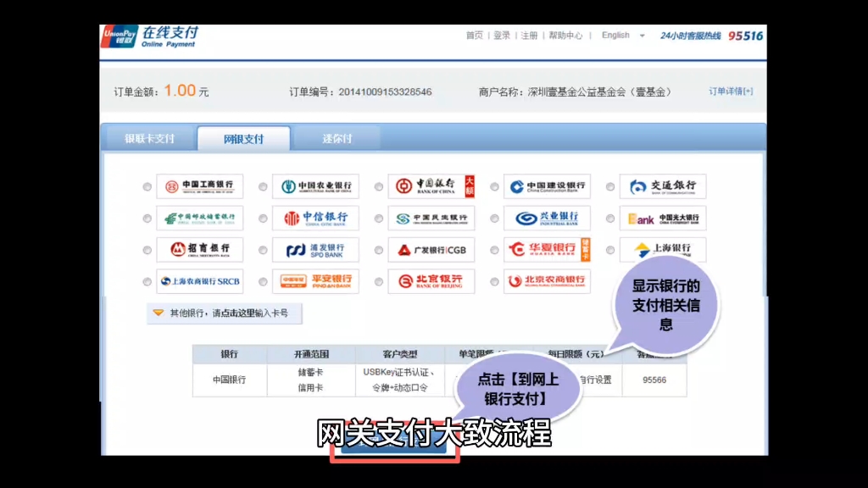Select the 中国邮政储蓄银行 bank logo
Screen dimensions: 868x488
[x=200, y=218]
